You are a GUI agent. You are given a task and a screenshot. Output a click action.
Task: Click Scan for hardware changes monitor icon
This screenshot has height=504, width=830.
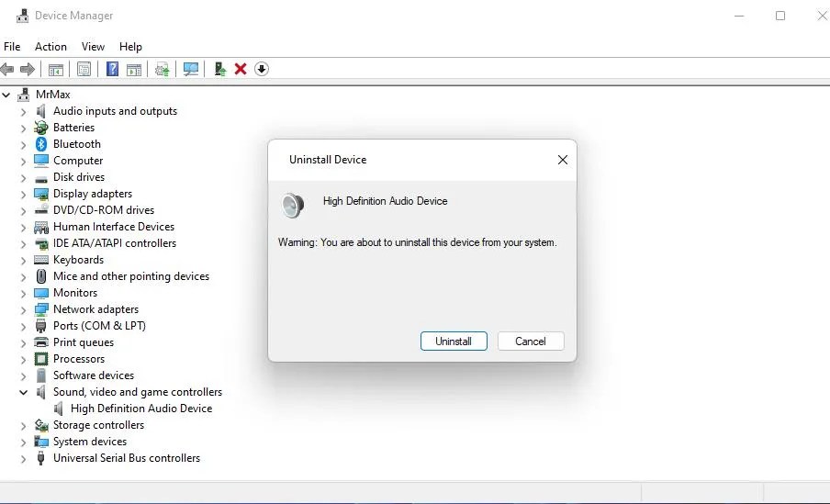pos(191,69)
